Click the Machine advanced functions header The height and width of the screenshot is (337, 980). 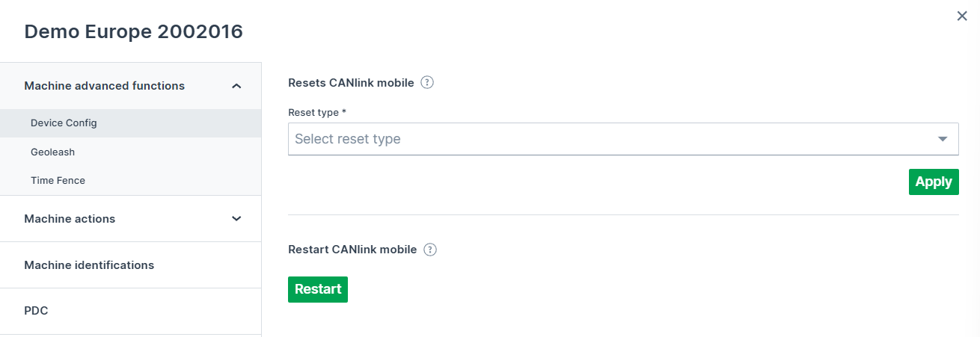(104, 86)
